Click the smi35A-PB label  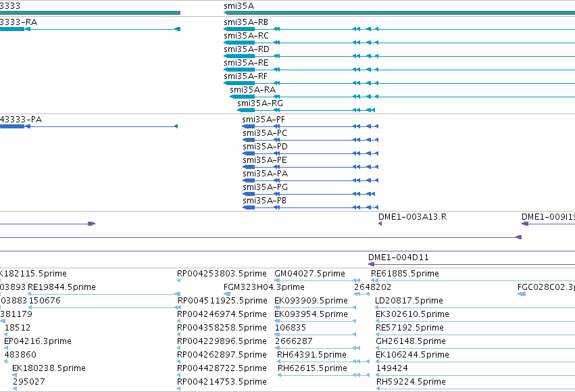click(x=264, y=201)
